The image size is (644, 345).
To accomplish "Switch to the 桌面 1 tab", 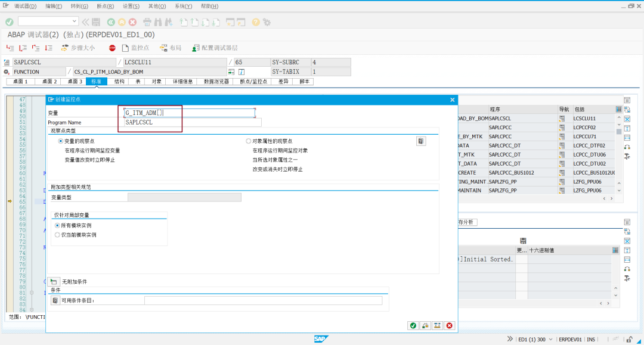I will (x=20, y=82).
